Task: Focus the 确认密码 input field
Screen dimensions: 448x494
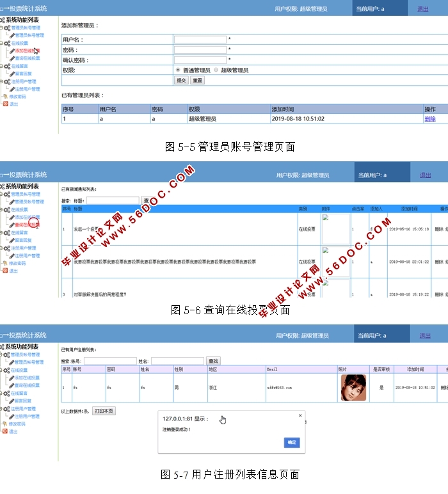Action: 200,60
